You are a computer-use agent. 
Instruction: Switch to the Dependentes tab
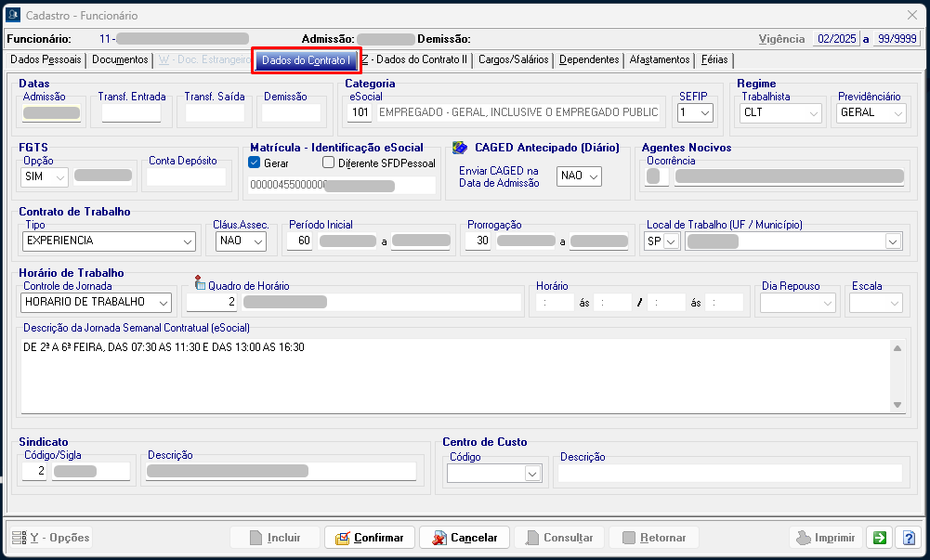pos(589,60)
